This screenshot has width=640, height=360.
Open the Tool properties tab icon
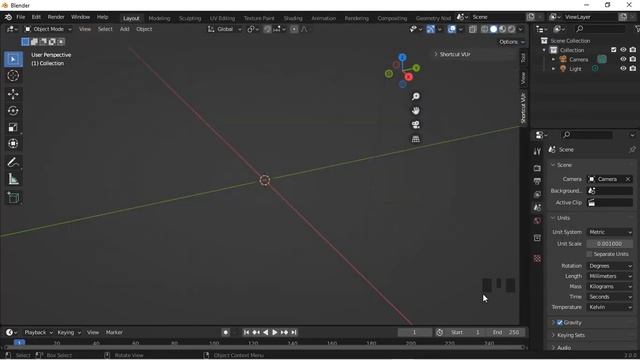click(x=537, y=151)
